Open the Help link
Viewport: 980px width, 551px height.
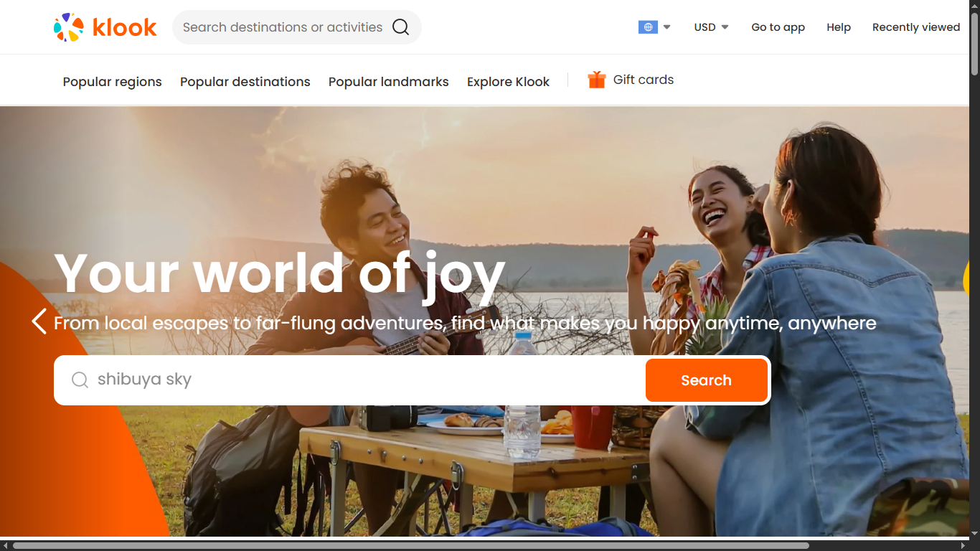pos(839,27)
